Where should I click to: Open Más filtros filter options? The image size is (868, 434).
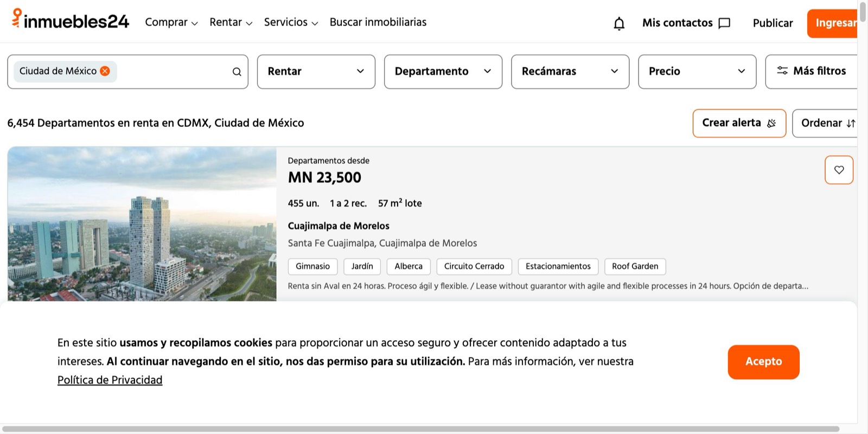tap(812, 71)
